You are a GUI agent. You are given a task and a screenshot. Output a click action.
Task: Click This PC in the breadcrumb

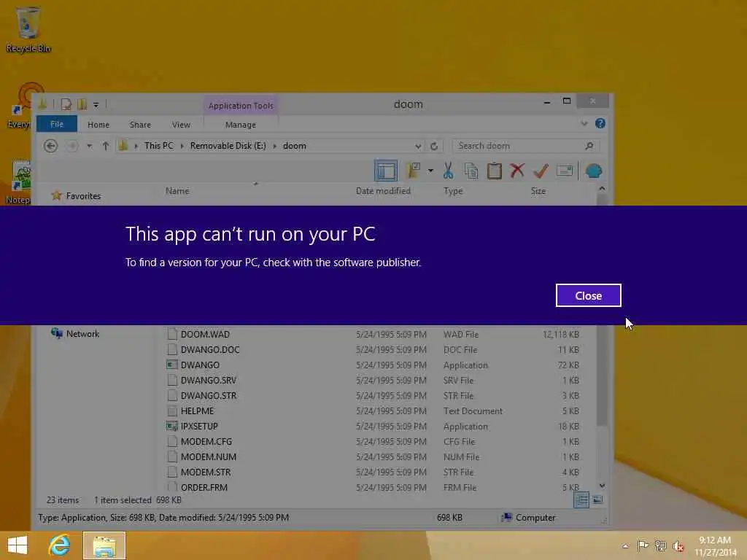tap(158, 146)
